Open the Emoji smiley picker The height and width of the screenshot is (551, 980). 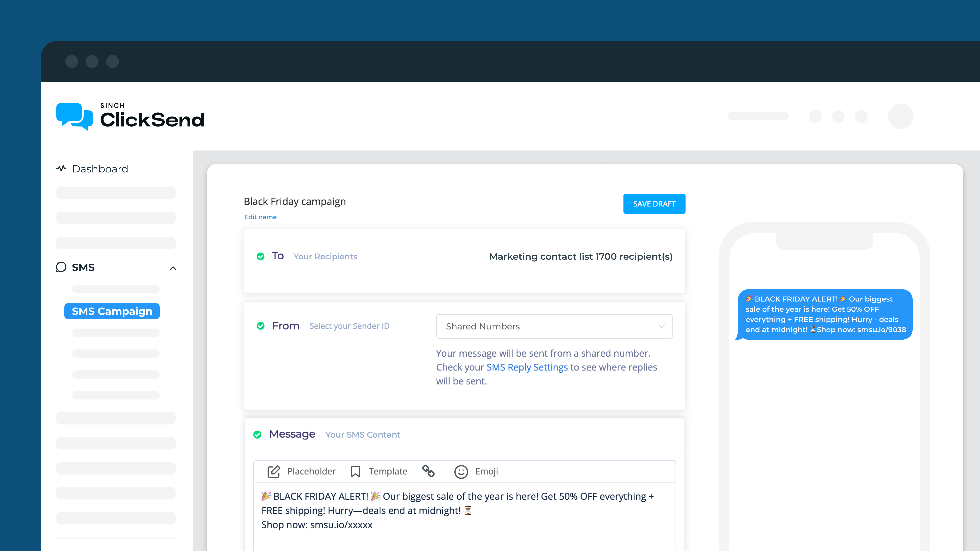click(461, 472)
